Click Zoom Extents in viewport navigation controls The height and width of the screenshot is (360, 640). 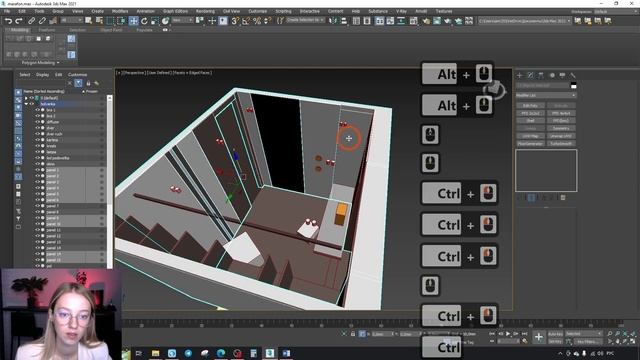tap(625, 334)
